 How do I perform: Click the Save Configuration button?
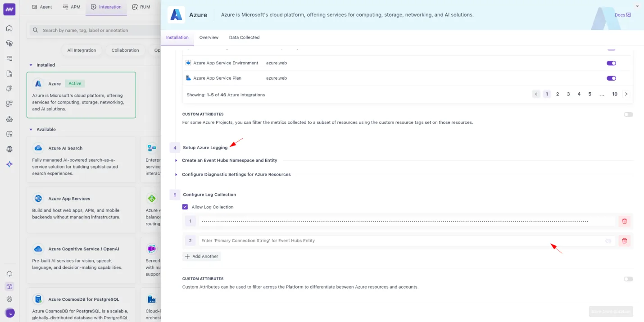coord(611,311)
